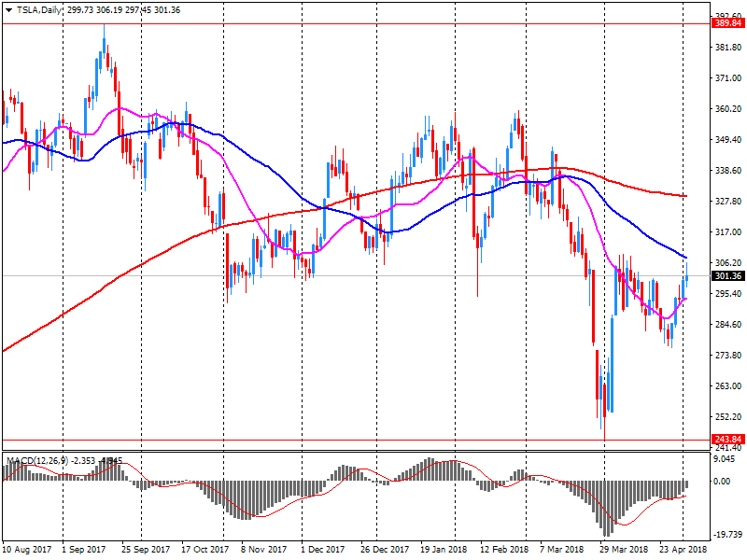The height and width of the screenshot is (560, 747).
Task: Click the 327.80 price scale label
Action: pos(726,202)
